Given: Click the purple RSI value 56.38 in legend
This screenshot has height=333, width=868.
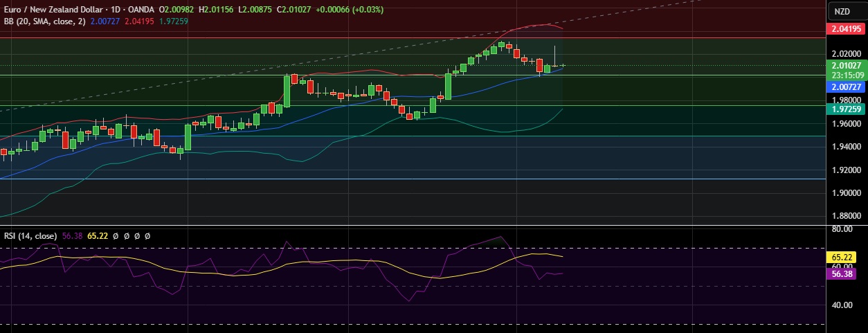Looking at the screenshot, I should coord(72,235).
